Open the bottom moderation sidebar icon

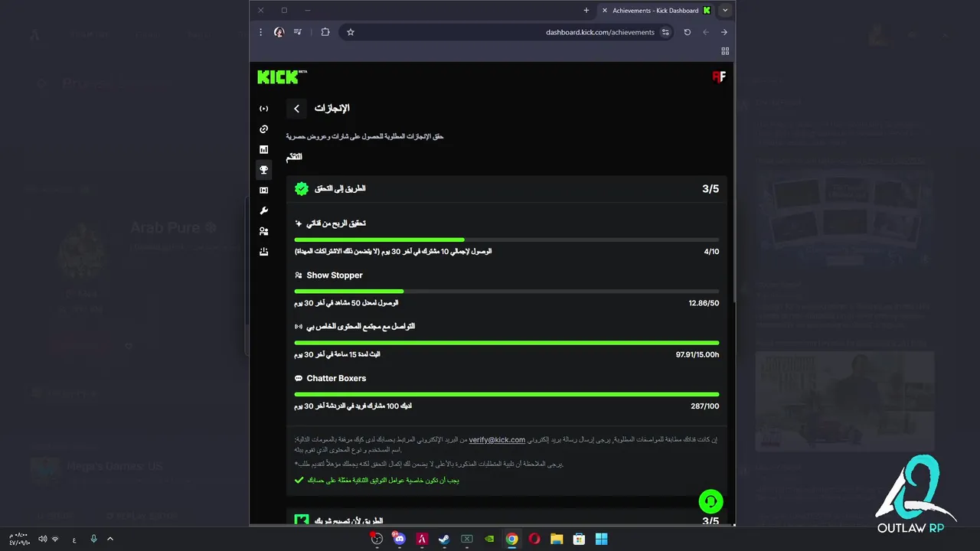(x=263, y=252)
